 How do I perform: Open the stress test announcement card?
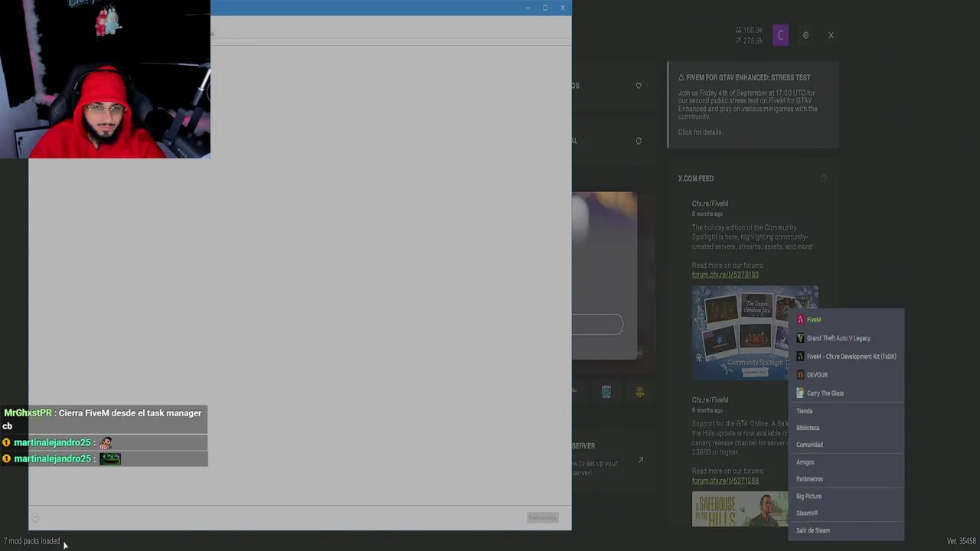point(753,104)
